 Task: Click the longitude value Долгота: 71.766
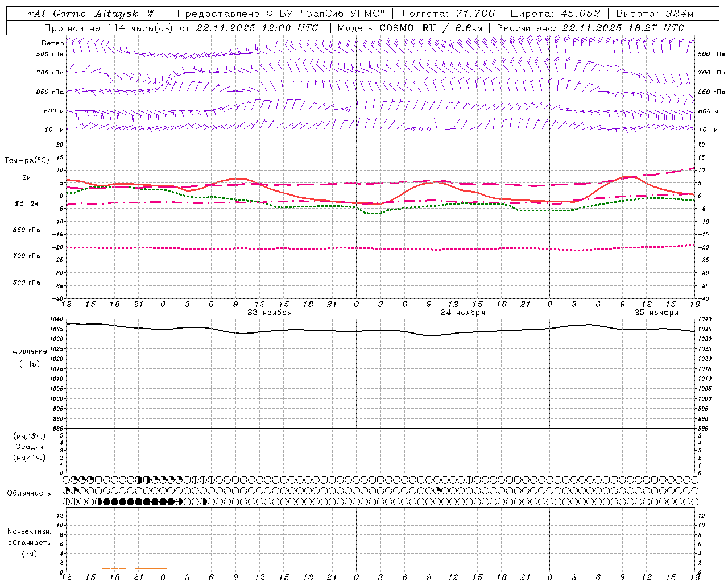click(x=448, y=14)
